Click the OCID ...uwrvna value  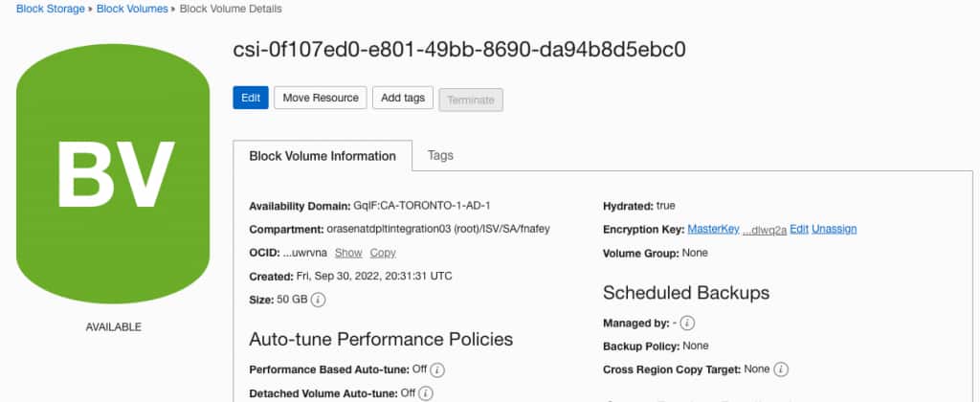pos(305,253)
